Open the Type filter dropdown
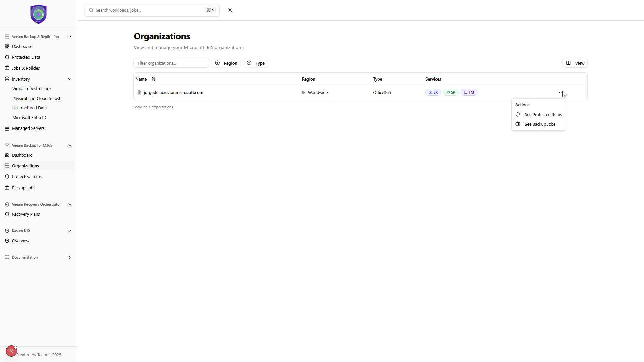This screenshot has width=644, height=362. coord(256,63)
